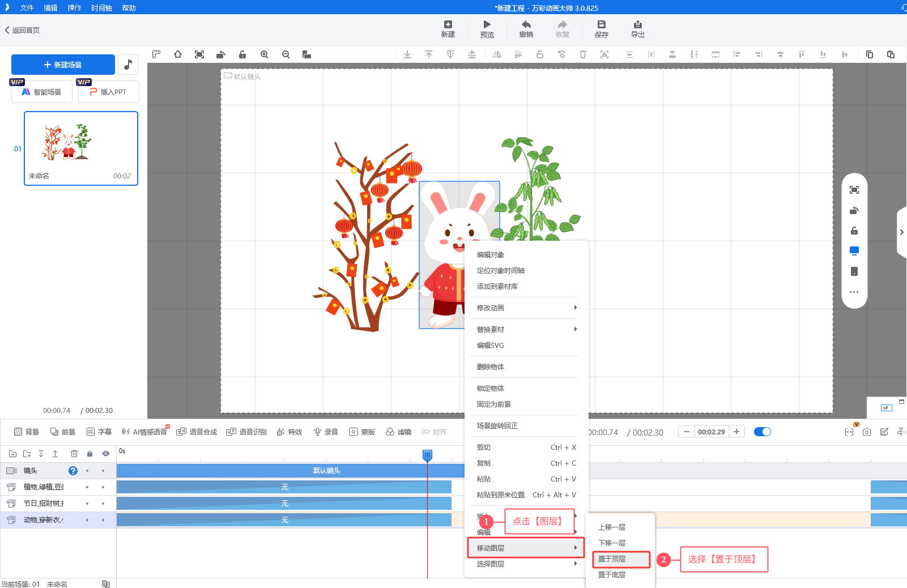
Task: Toggle the blue switch beside duration
Action: click(x=762, y=432)
